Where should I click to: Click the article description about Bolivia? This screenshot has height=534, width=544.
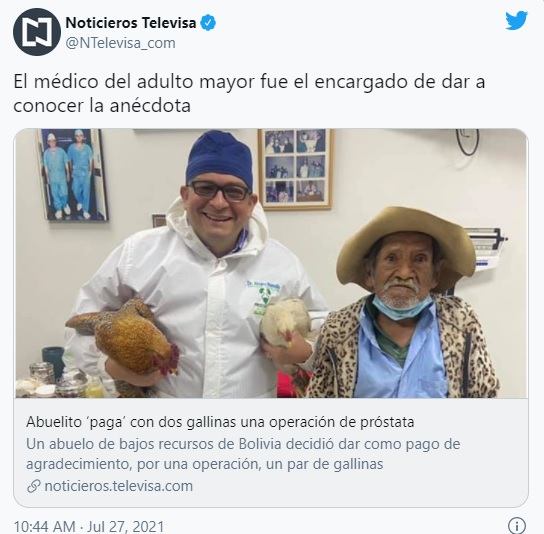pyautogui.click(x=243, y=454)
